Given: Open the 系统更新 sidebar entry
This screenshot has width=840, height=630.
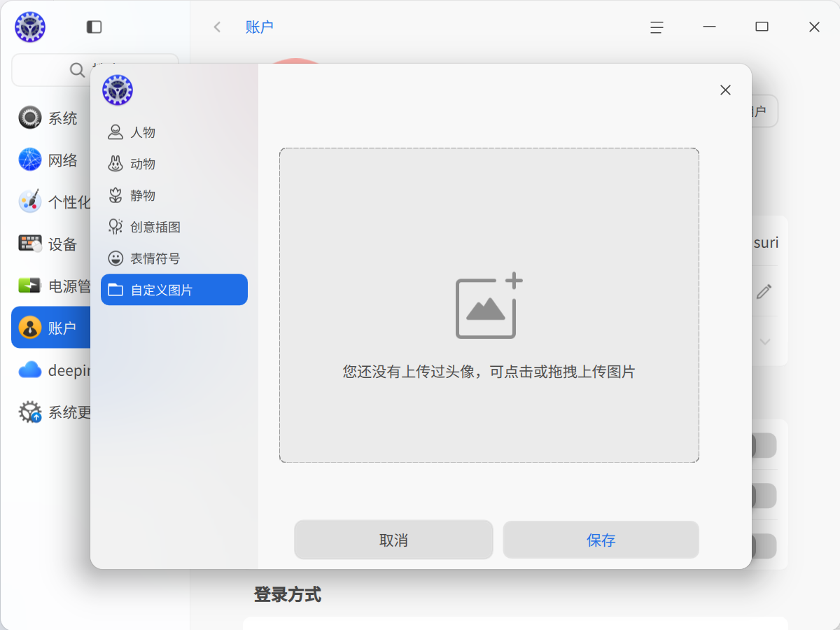Looking at the screenshot, I should pos(51,412).
